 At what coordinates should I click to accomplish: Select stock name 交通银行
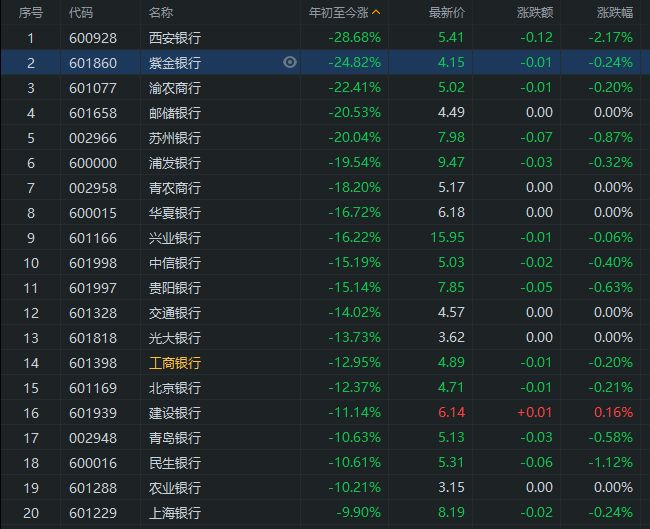coord(175,313)
